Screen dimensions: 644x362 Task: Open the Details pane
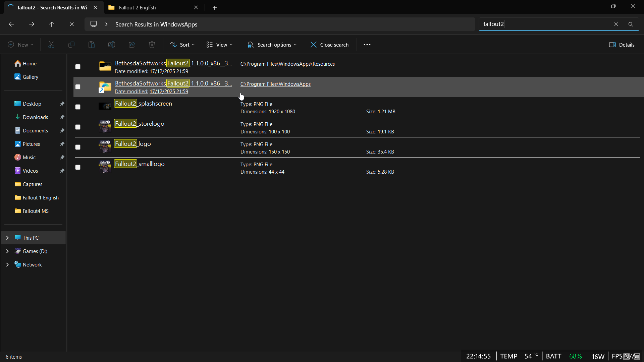tap(622, 45)
